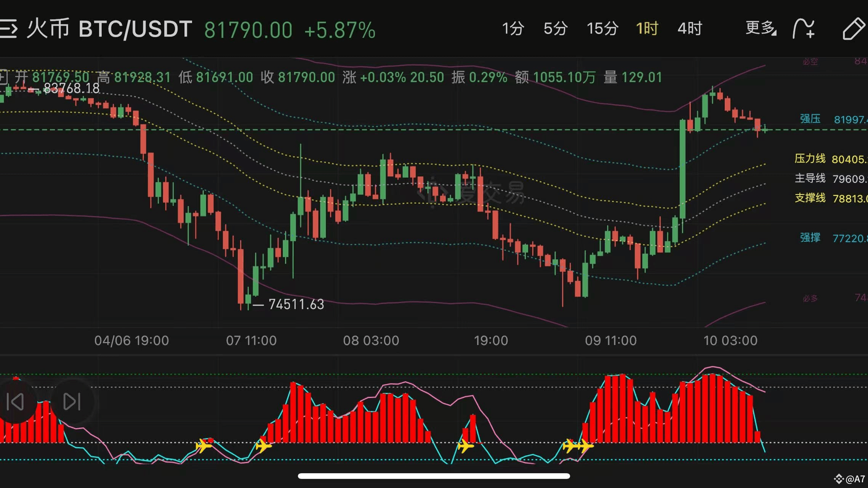Screen dimensions: 868x488
Task: Jump to next bar button
Action: pyautogui.click(x=72, y=401)
